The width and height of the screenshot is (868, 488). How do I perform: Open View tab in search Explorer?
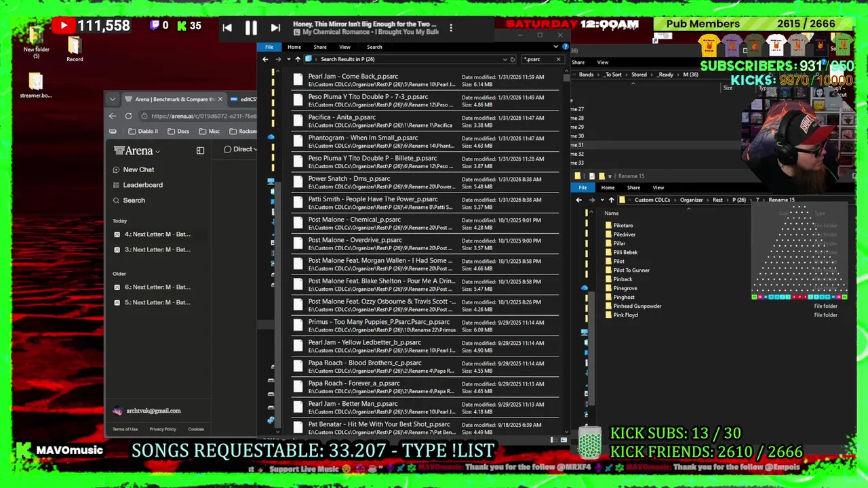point(344,47)
